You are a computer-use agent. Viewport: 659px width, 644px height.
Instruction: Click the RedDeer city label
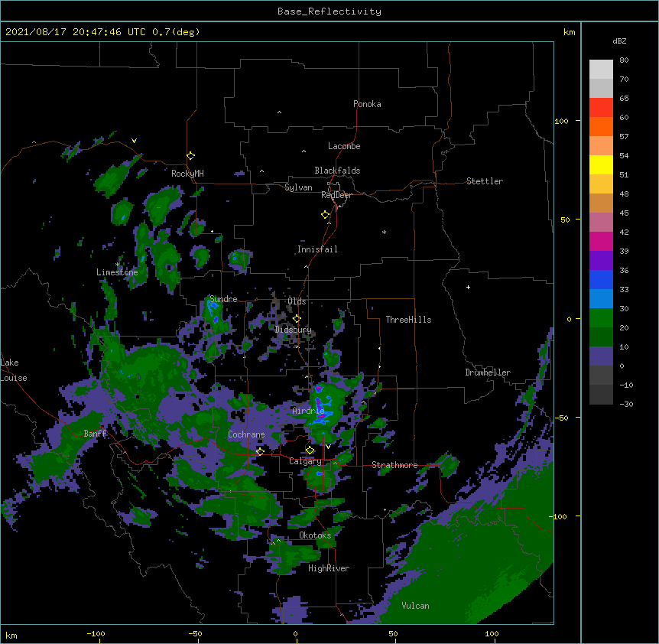[x=336, y=195]
